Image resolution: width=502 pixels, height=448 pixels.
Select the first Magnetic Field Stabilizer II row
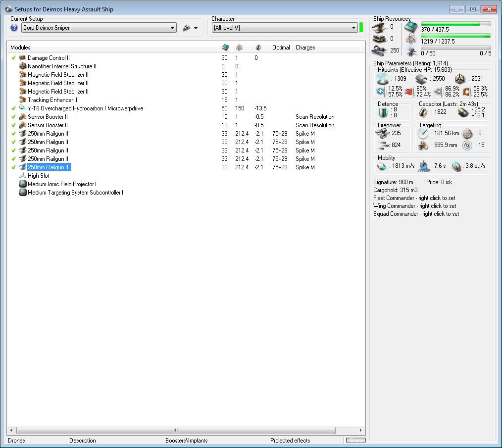coord(186,75)
